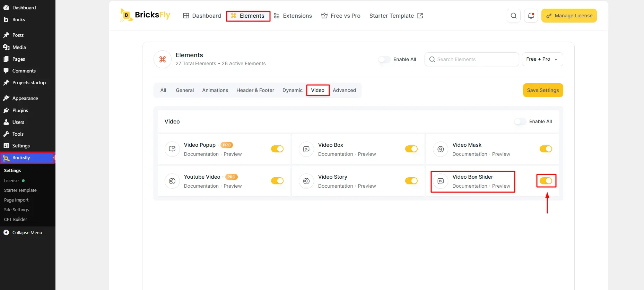Toggle the Video Box element switch
The width and height of the screenshot is (644, 290).
point(411,149)
